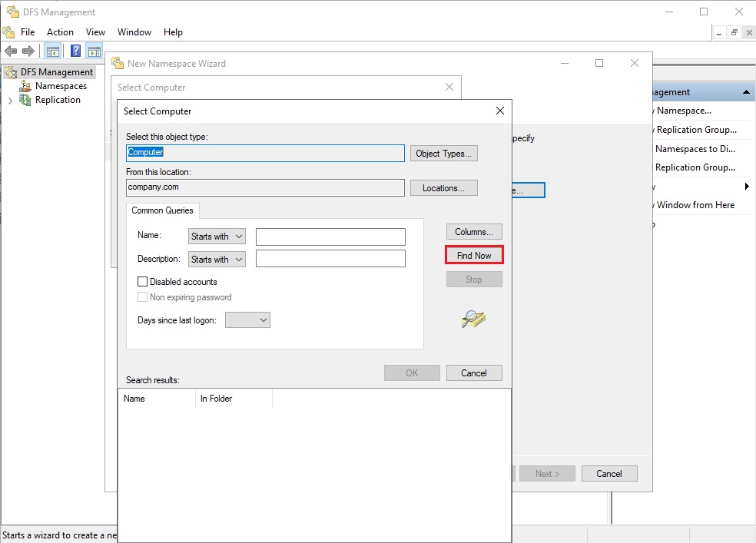Screen dimensions: 756x543
Task: Open the Action menu
Action: (59, 32)
